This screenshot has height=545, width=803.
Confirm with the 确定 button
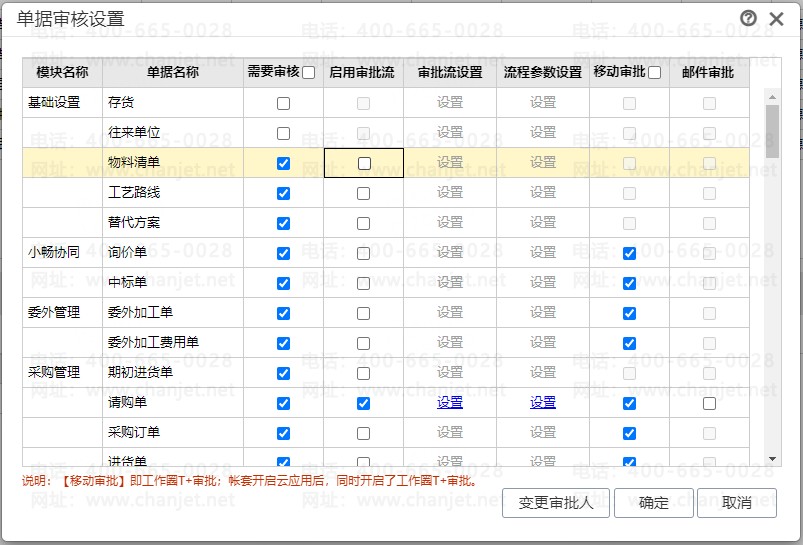[x=653, y=503]
